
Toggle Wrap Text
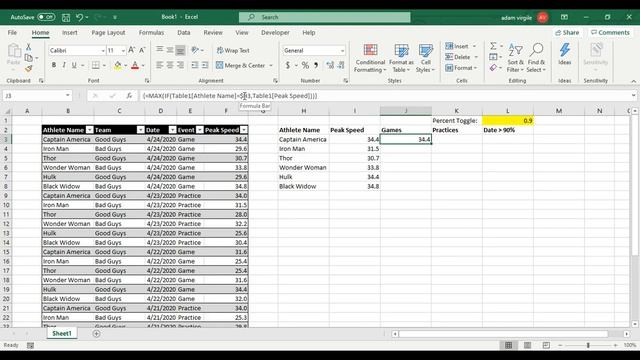click(x=233, y=51)
